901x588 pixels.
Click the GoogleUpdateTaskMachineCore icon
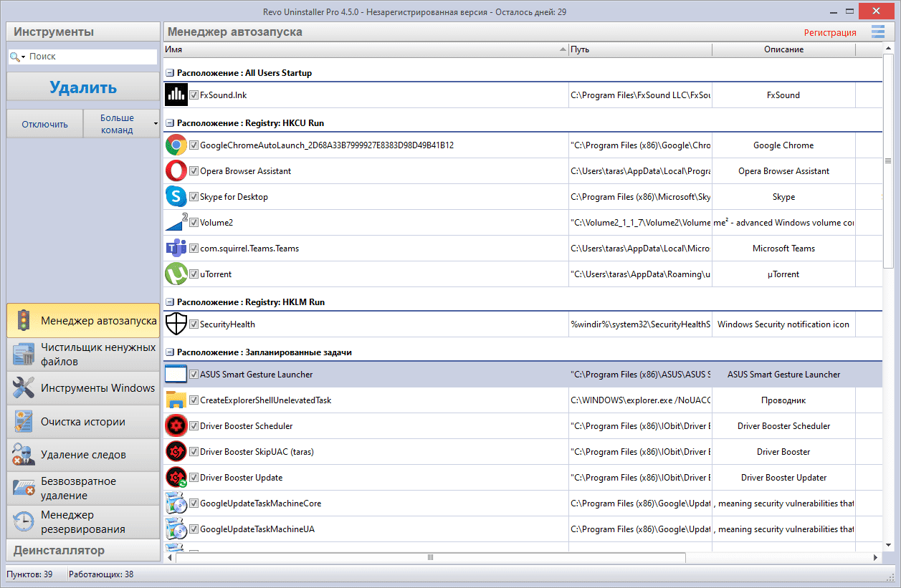[x=176, y=503]
